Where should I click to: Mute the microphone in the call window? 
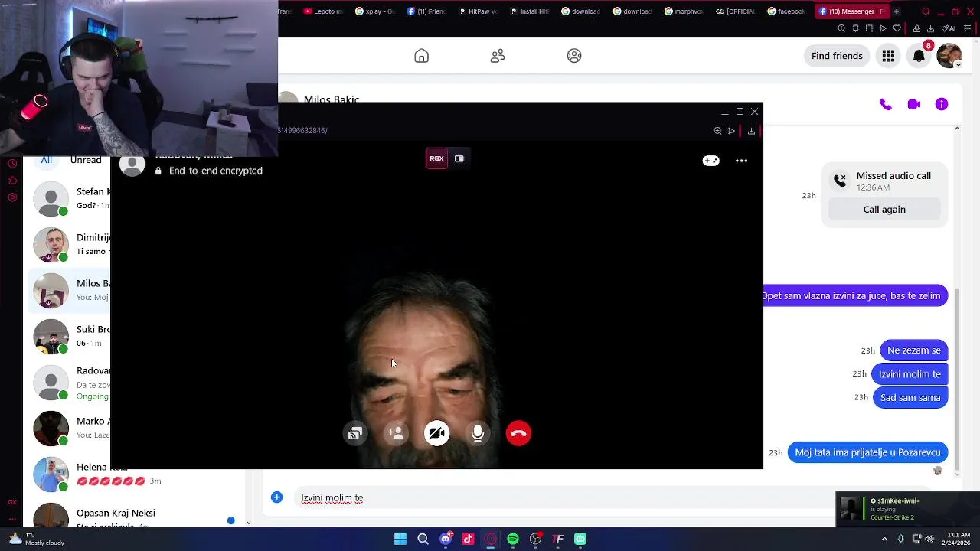[x=478, y=434]
